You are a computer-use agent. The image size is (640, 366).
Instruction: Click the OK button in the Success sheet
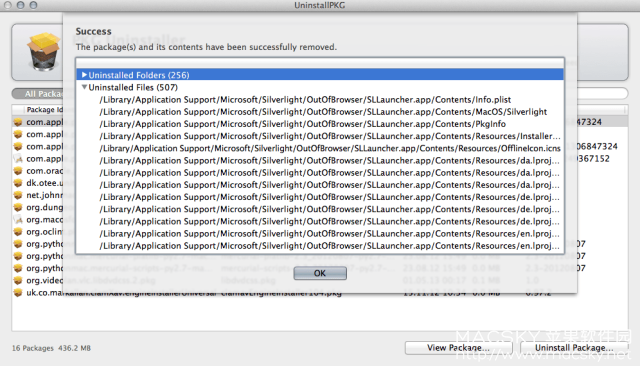pos(320,273)
